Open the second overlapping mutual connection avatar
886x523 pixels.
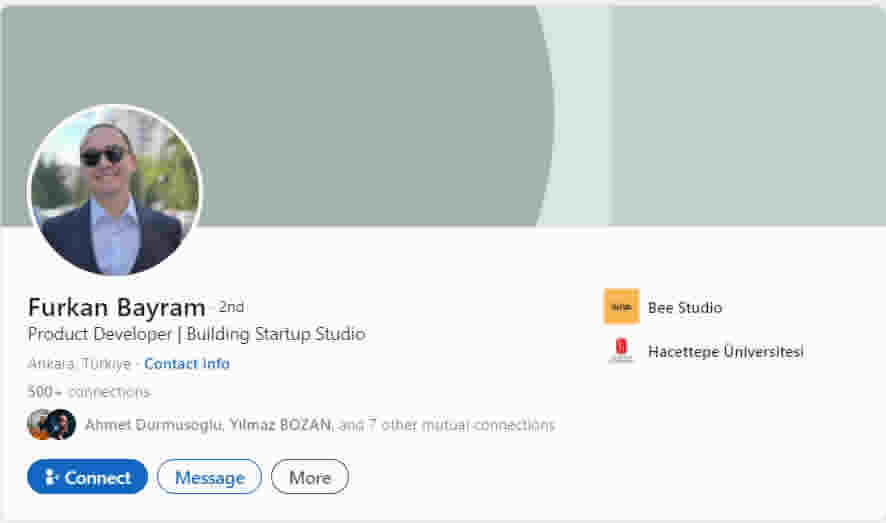tap(63, 425)
